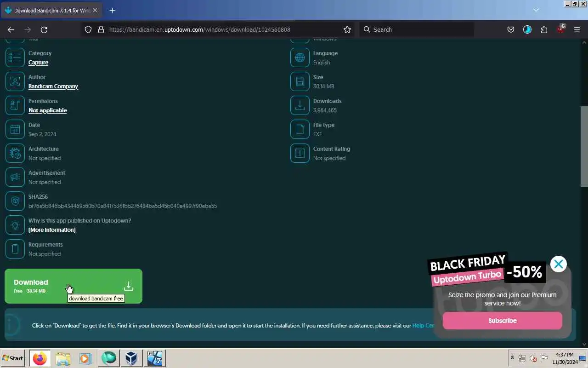Select the Download Bandicam 7.1.4 tab
This screenshot has width=588, height=368.
[x=52, y=10]
